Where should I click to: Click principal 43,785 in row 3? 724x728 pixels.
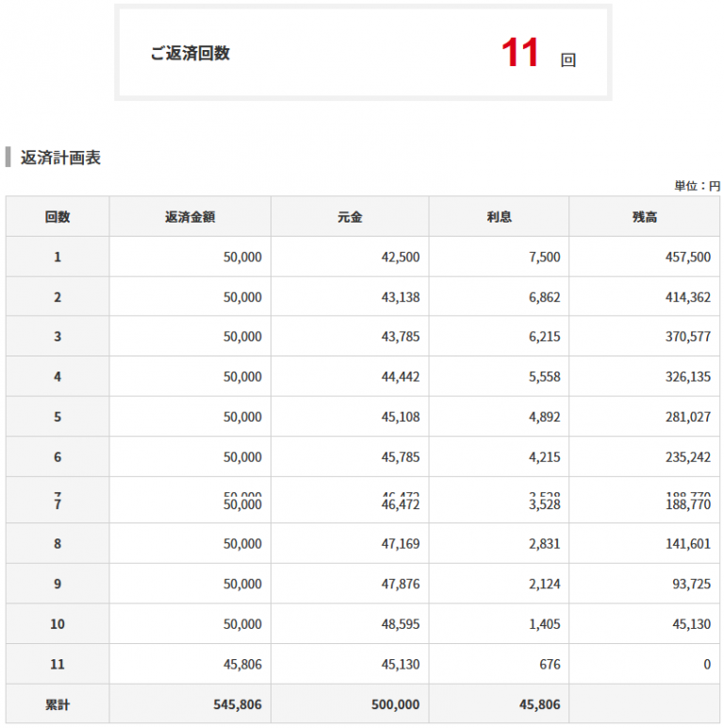(x=401, y=337)
